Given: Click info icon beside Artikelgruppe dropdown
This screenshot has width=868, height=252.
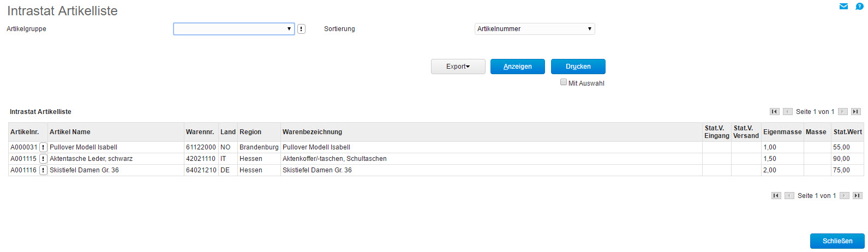Looking at the screenshot, I should click(x=302, y=29).
